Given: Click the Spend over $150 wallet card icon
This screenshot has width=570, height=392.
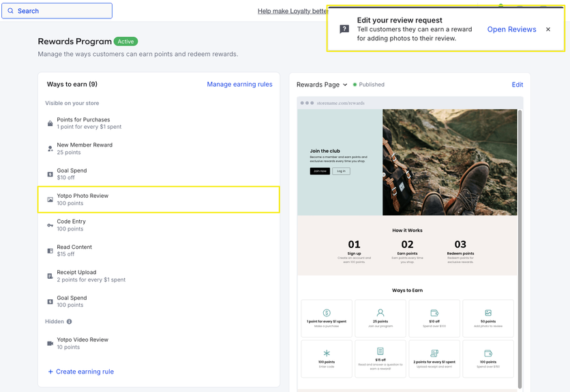Looking at the screenshot, I should pos(488,353).
